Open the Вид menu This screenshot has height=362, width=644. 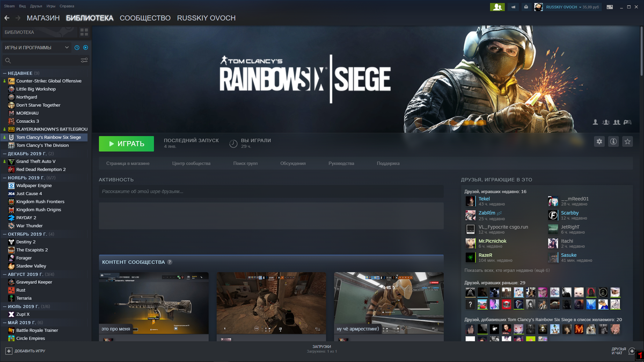22,6
